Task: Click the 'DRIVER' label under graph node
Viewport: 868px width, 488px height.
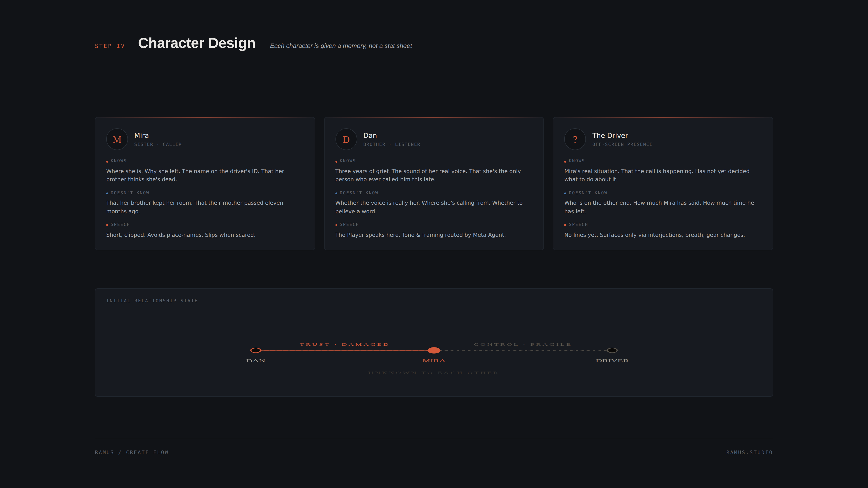Action: click(x=612, y=361)
